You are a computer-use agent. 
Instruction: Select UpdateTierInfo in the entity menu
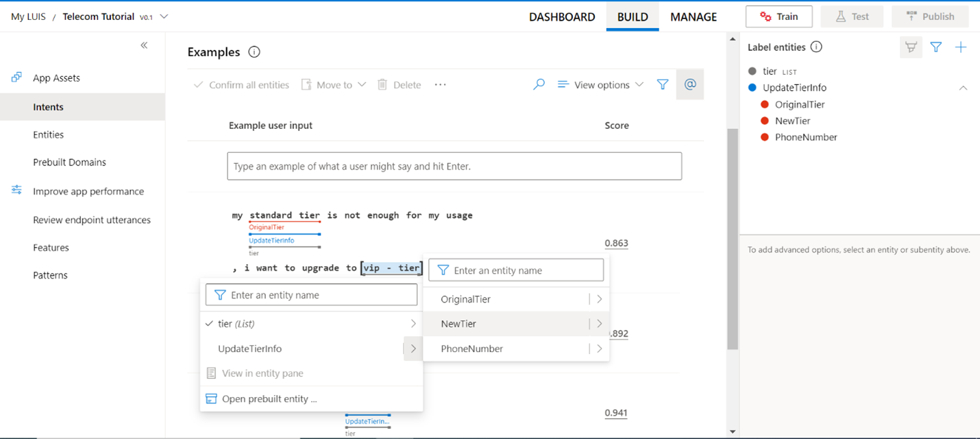[x=302, y=348]
